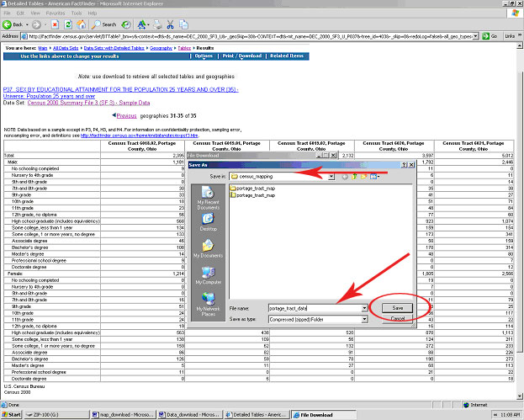524x420 pixels.
Task: Select Desktop in the Save As places bar
Action: (208, 222)
